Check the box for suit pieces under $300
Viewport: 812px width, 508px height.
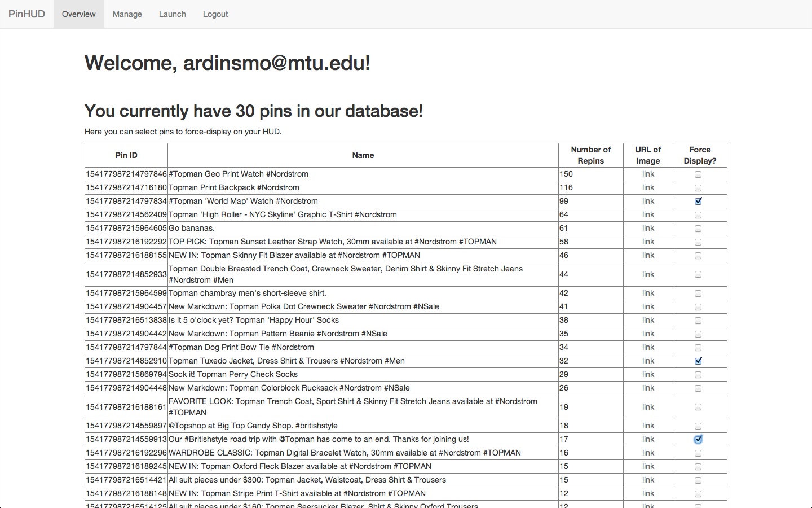pyautogui.click(x=698, y=480)
